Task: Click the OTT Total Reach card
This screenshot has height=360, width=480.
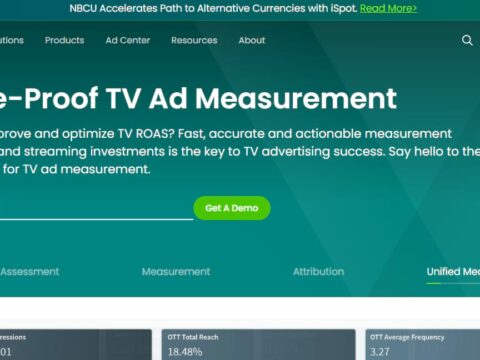Action: point(258,345)
